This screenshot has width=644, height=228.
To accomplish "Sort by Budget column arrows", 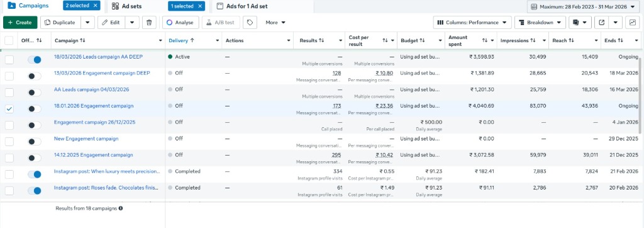I will point(422,40).
